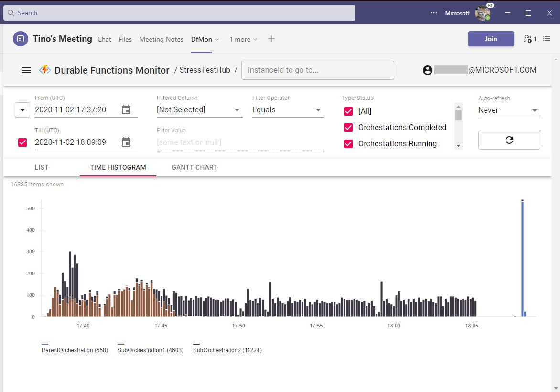The image size is (560, 392).
Task: Open the user account avatar icon
Action: point(428,70)
